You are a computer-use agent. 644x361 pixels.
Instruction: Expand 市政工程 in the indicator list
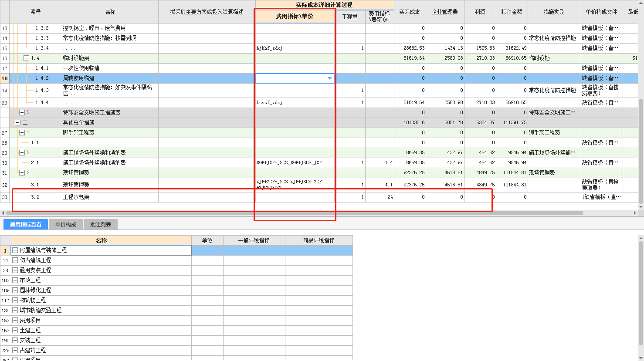tap(15, 280)
